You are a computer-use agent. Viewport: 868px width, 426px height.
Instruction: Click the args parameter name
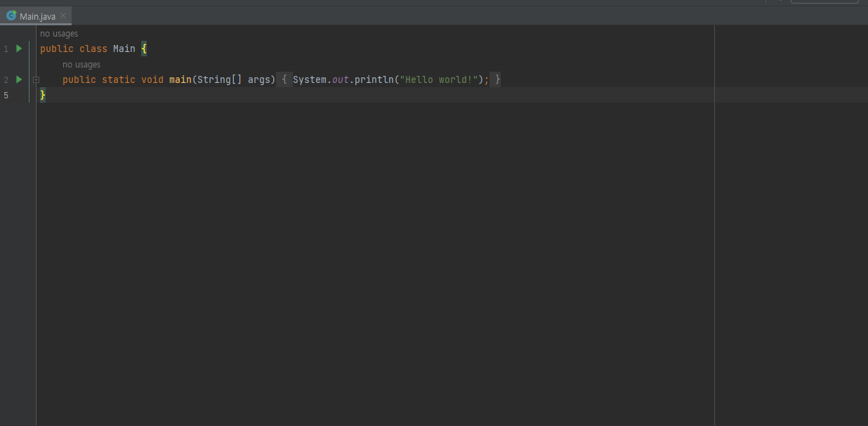point(258,79)
